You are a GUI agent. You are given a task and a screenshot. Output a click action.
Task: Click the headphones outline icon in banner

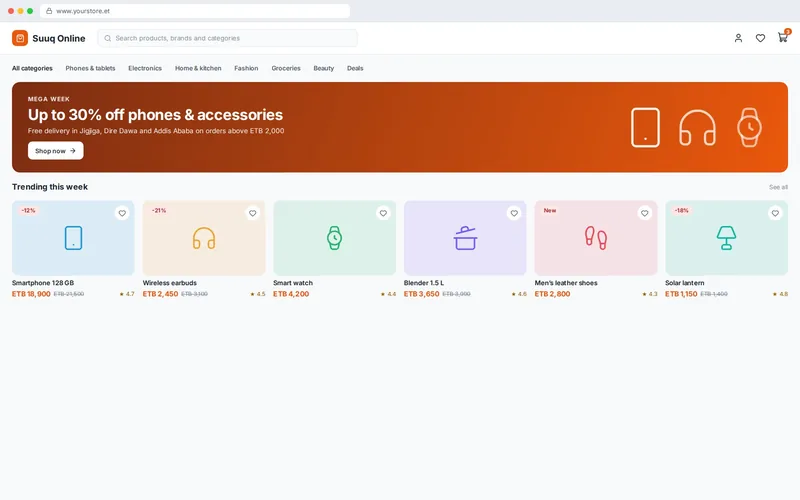(697, 128)
